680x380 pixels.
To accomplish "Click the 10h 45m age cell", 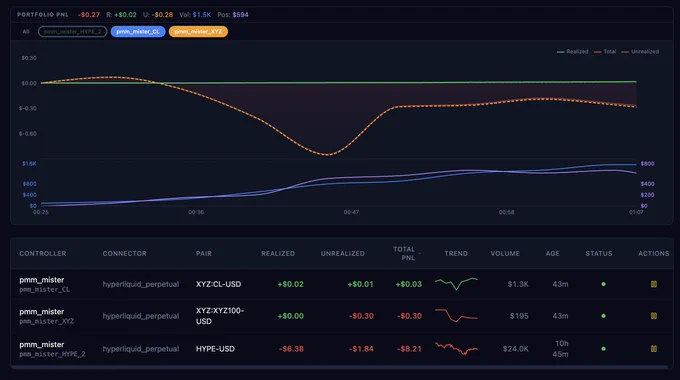I will pyautogui.click(x=561, y=349).
